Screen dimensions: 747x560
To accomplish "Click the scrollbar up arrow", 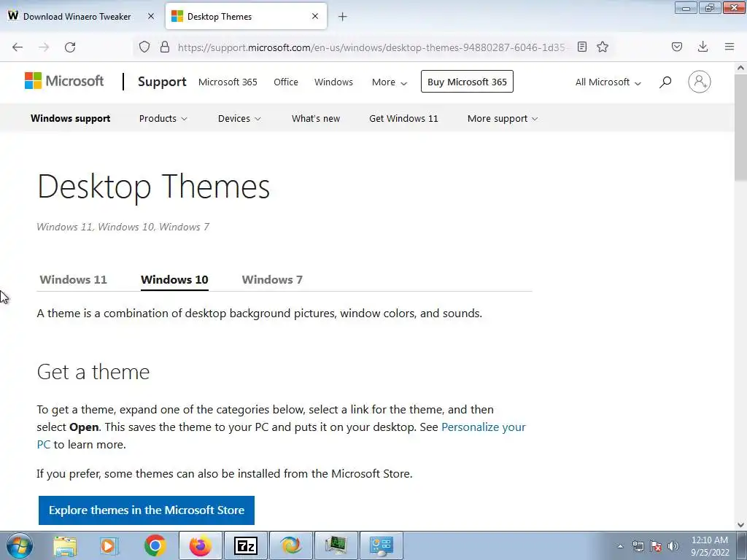I will tap(740, 68).
